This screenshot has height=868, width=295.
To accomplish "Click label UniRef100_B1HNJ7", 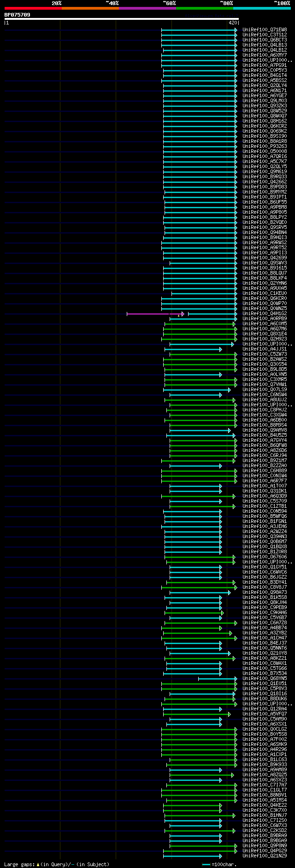I will (265, 815).
